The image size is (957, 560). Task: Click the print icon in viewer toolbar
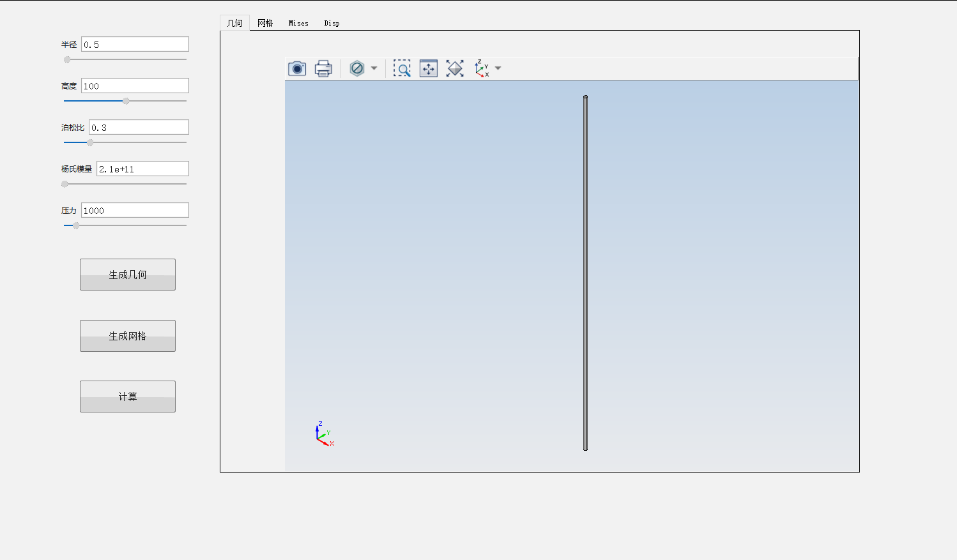click(x=324, y=68)
